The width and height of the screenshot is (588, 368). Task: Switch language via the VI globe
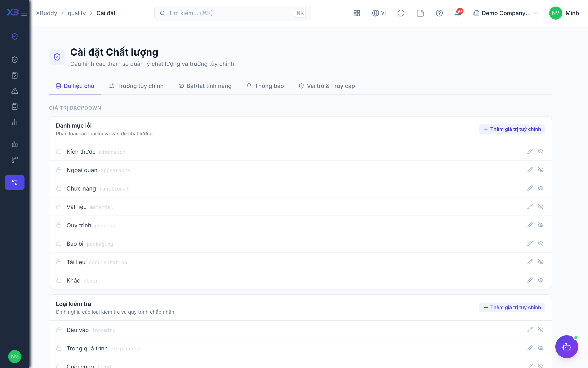click(379, 13)
